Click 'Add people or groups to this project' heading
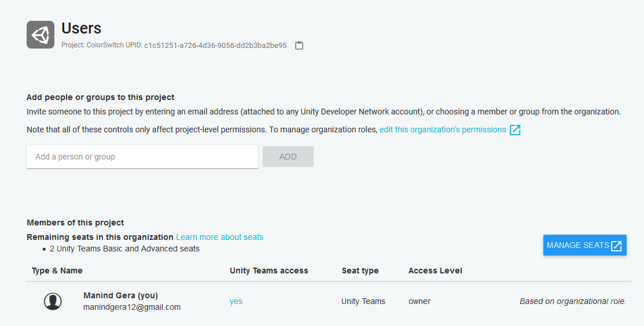The image size is (644, 326). [x=101, y=97]
